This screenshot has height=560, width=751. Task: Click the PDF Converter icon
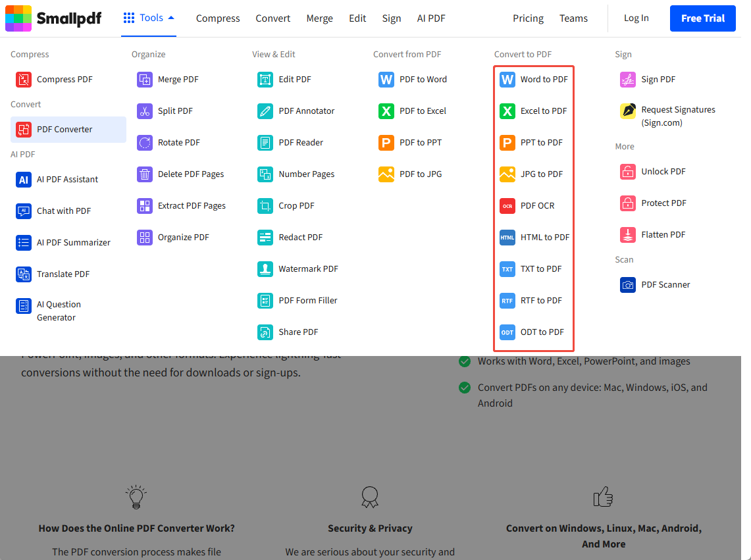click(24, 130)
